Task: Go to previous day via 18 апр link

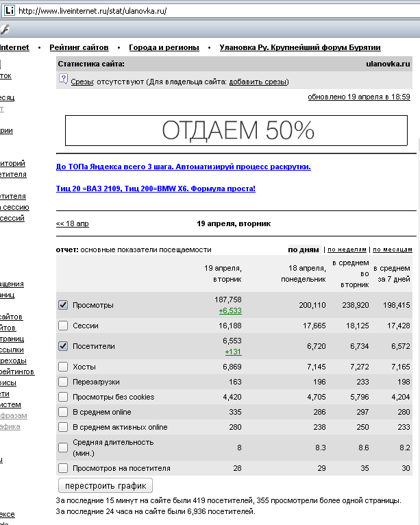Action: (72, 223)
